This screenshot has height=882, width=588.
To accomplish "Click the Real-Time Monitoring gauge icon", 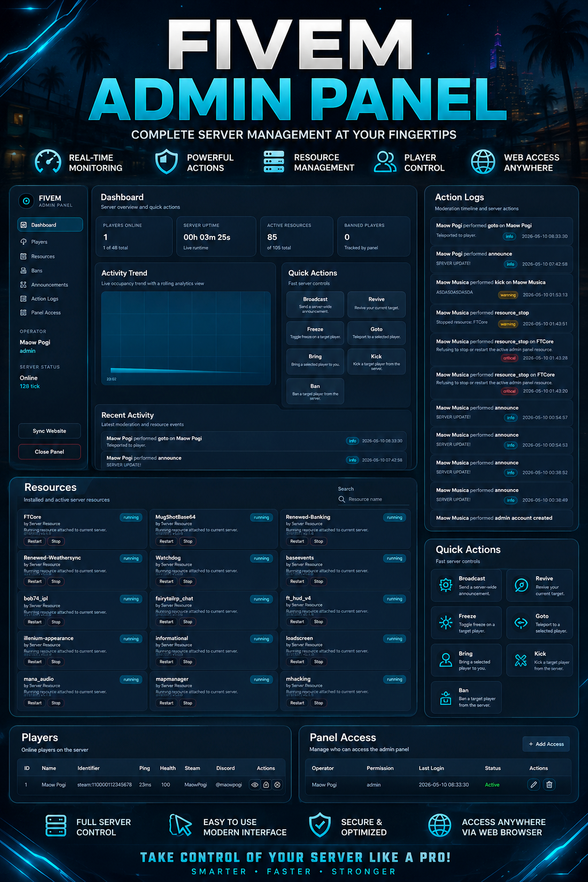I will (x=48, y=162).
